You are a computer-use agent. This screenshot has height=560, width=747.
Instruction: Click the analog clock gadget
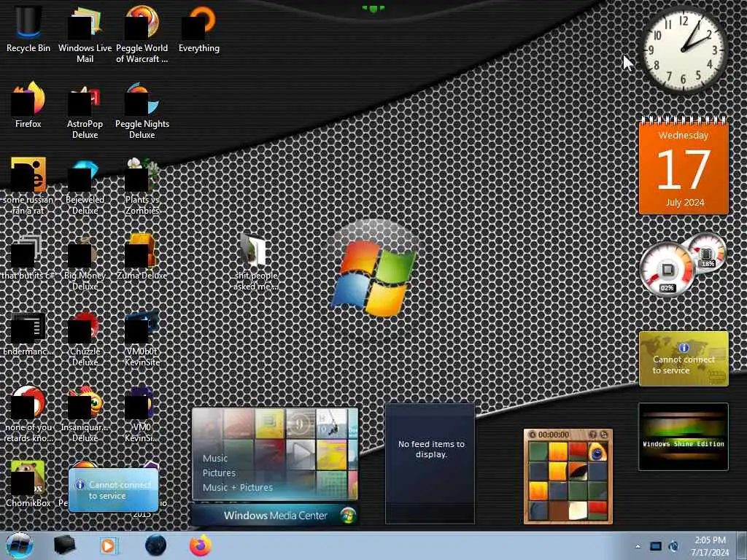click(684, 50)
